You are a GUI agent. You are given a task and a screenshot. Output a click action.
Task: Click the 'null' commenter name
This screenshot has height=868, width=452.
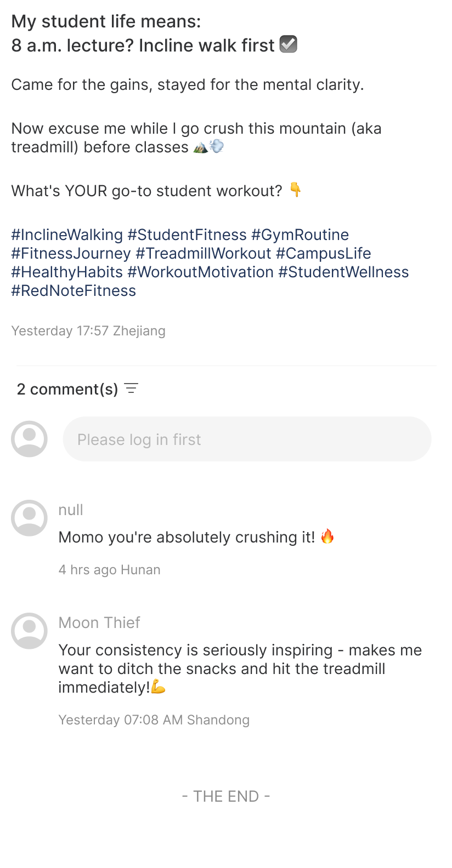point(71,510)
